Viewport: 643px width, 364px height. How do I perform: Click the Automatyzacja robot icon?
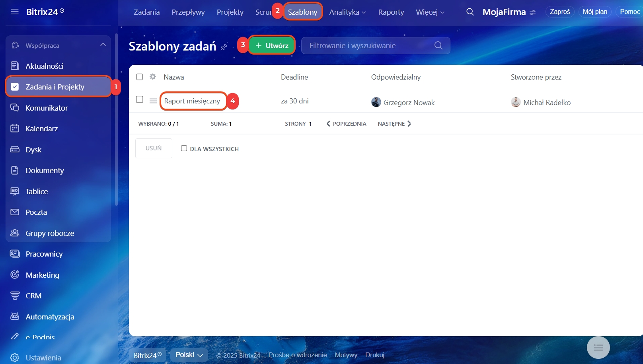click(x=15, y=317)
